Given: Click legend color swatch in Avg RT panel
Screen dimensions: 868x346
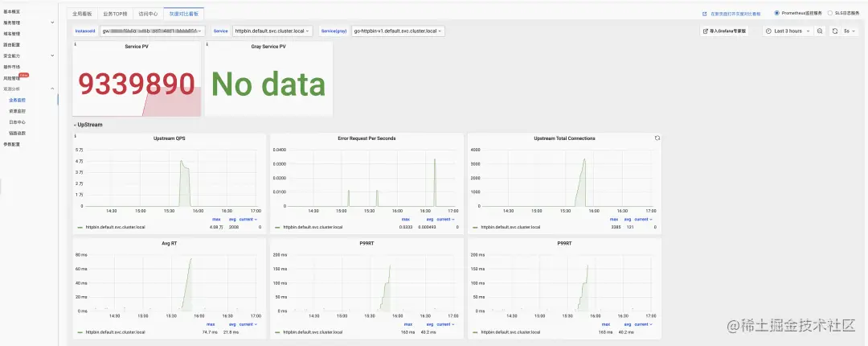Looking at the screenshot, I should pos(80,332).
